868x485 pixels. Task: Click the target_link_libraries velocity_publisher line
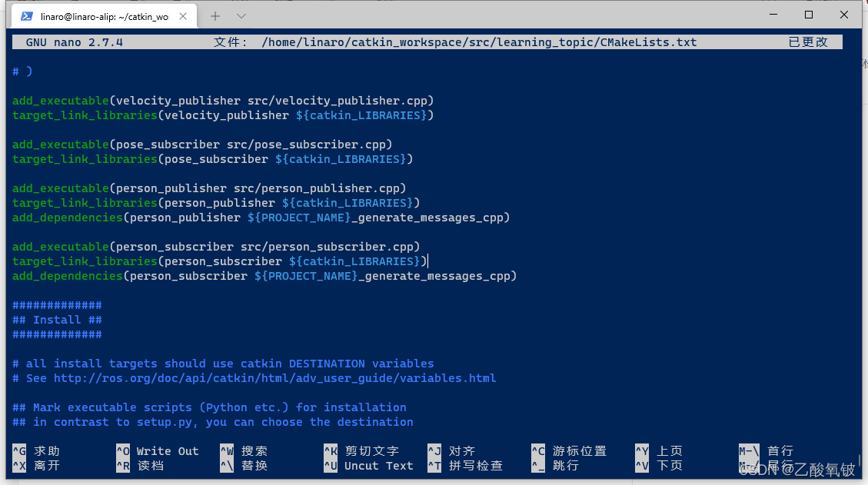click(223, 115)
